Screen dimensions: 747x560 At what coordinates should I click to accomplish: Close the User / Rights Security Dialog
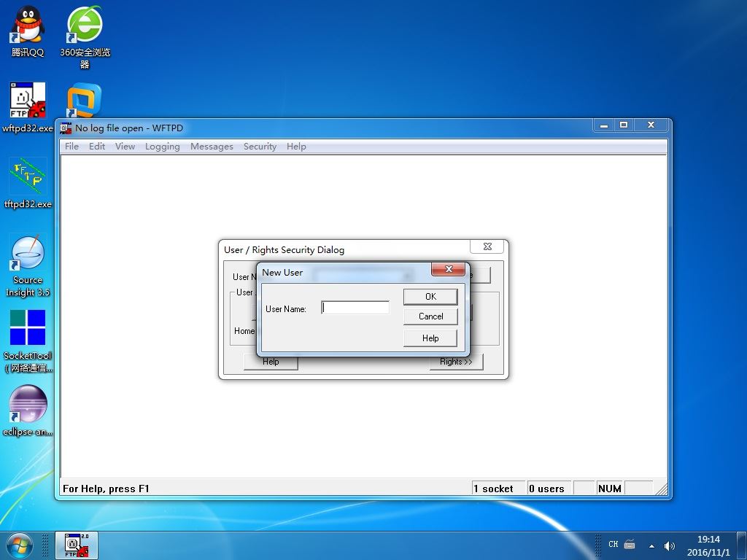(x=487, y=246)
